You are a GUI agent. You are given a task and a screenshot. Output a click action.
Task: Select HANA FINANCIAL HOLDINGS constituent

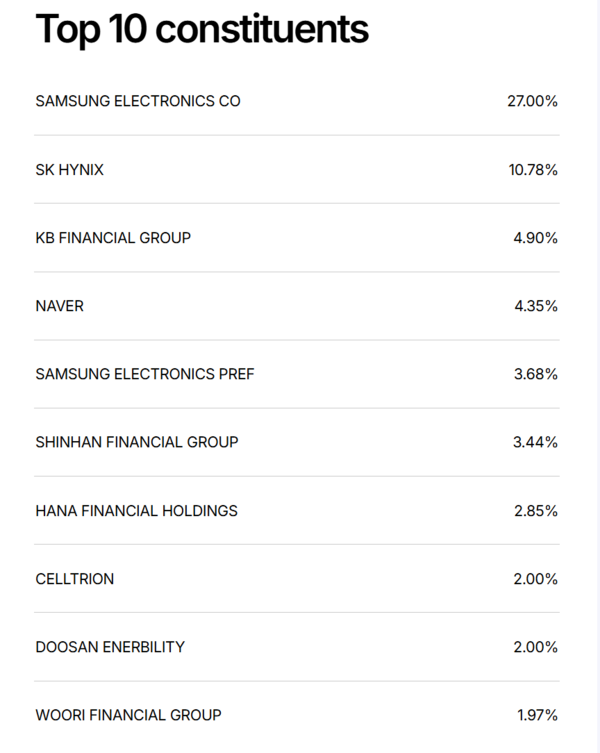coord(136,511)
